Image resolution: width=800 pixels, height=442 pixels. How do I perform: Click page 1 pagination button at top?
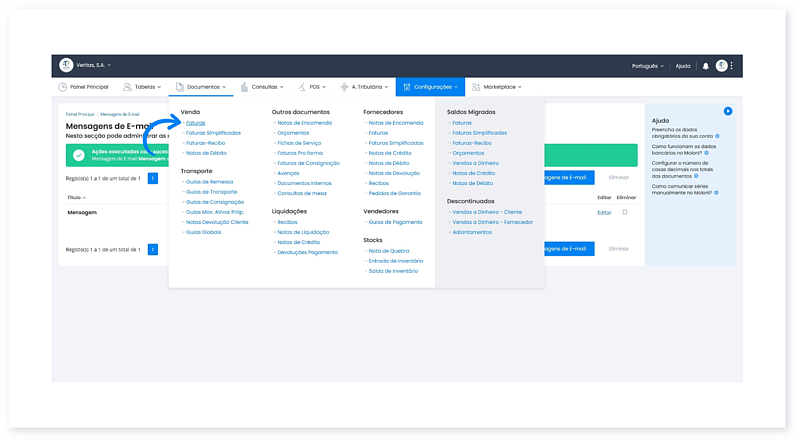click(x=152, y=178)
